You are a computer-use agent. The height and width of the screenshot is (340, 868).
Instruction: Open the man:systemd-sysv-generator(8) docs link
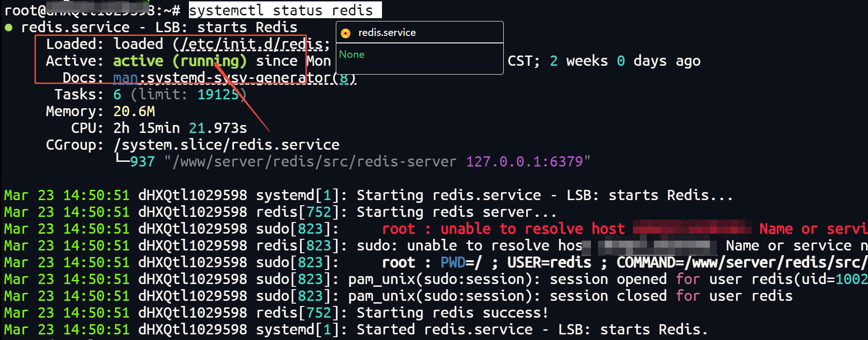[x=235, y=77]
